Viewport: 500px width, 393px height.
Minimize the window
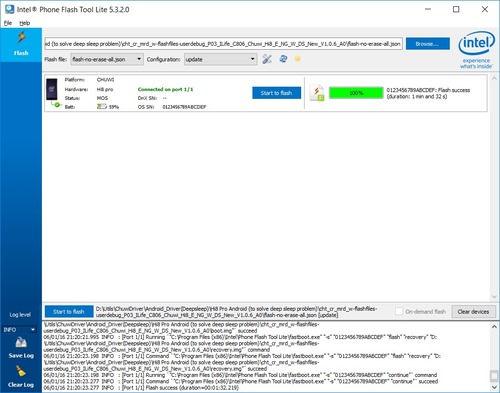point(428,9)
